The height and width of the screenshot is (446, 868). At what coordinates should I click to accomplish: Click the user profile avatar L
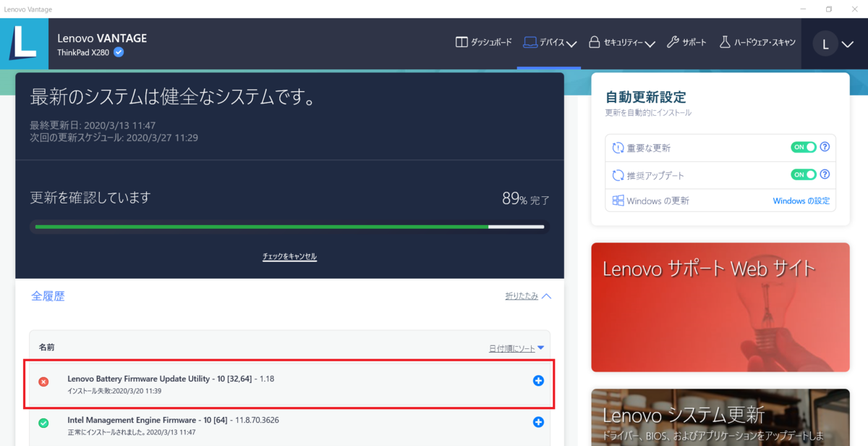[x=825, y=43]
